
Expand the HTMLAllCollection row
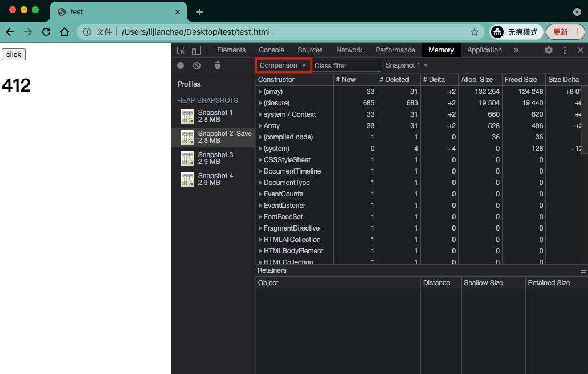(260, 240)
